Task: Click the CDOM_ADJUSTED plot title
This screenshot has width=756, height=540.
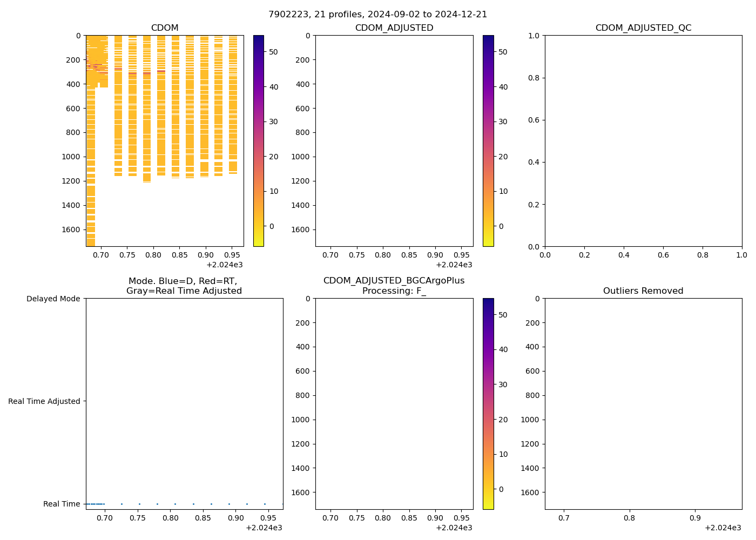Action: [394, 28]
